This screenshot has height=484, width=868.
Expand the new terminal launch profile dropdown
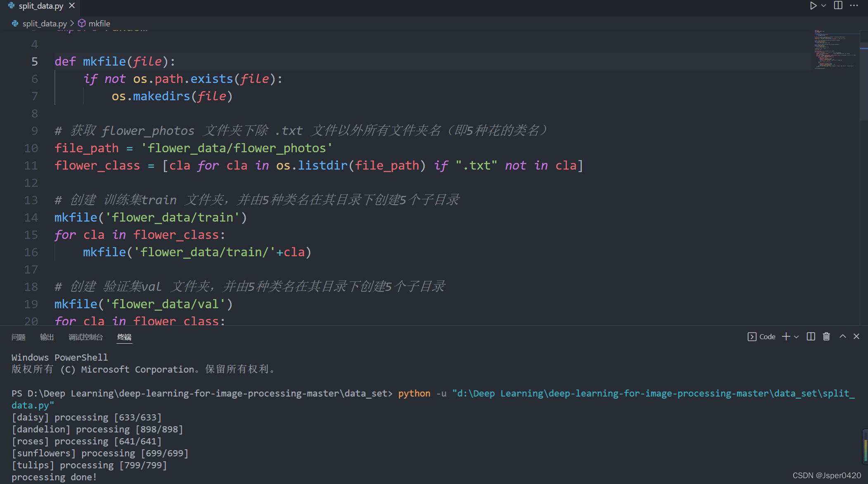pyautogui.click(x=797, y=337)
